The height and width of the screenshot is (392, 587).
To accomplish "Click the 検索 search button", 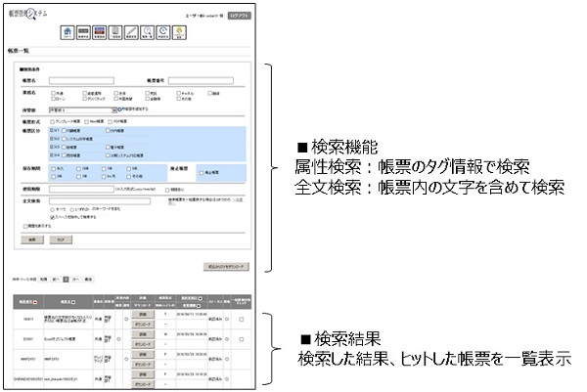I will pyautogui.click(x=31, y=238).
